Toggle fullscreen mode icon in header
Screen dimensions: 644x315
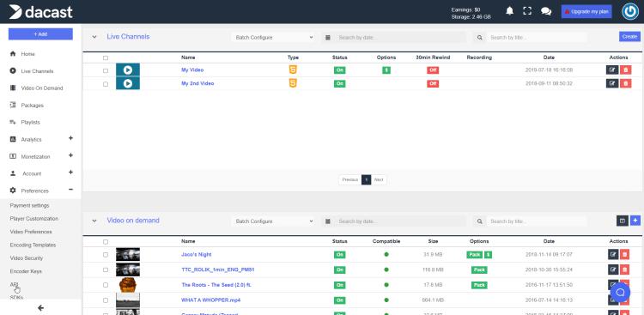(527, 11)
